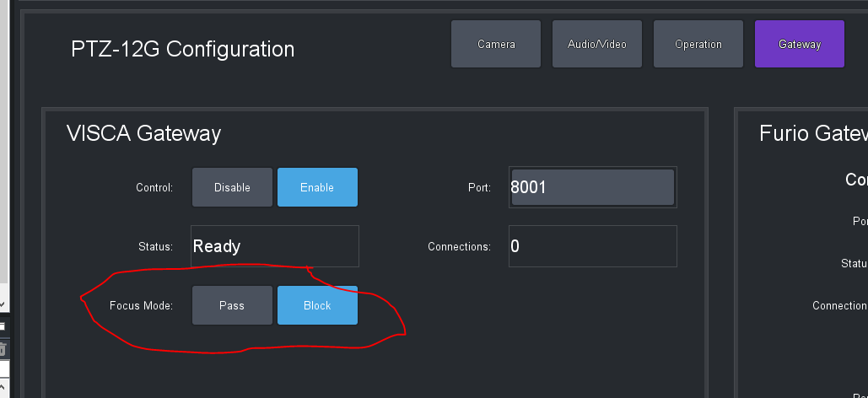
Task: Set Focus Mode to Pass
Action: pyautogui.click(x=232, y=305)
